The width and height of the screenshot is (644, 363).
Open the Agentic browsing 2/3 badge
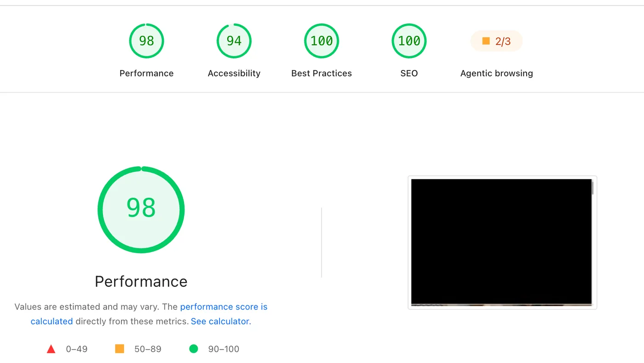(496, 41)
